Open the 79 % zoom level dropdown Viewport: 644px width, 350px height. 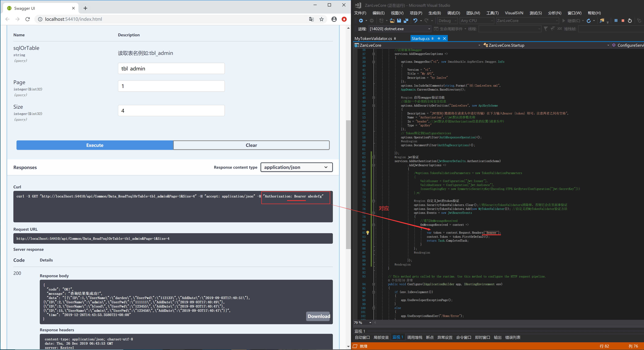[x=363, y=323]
